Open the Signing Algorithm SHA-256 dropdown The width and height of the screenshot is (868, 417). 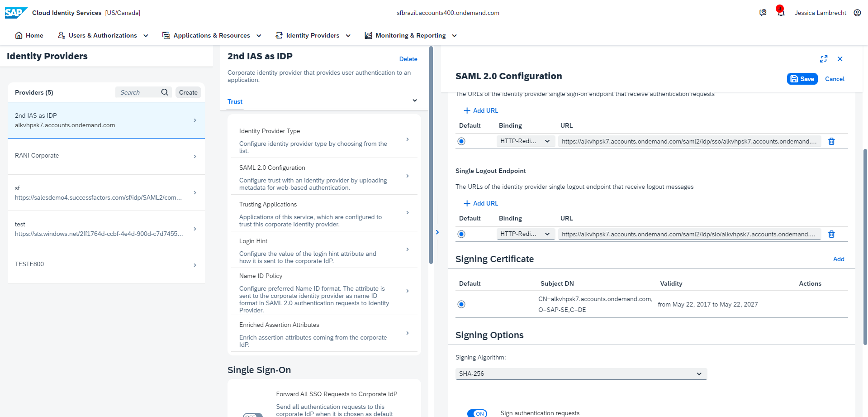pyautogui.click(x=581, y=374)
